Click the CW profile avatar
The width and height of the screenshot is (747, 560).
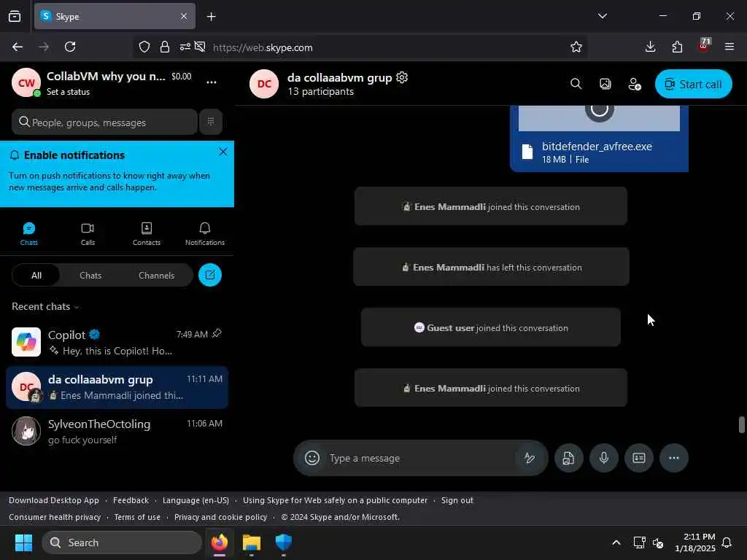tap(26, 82)
